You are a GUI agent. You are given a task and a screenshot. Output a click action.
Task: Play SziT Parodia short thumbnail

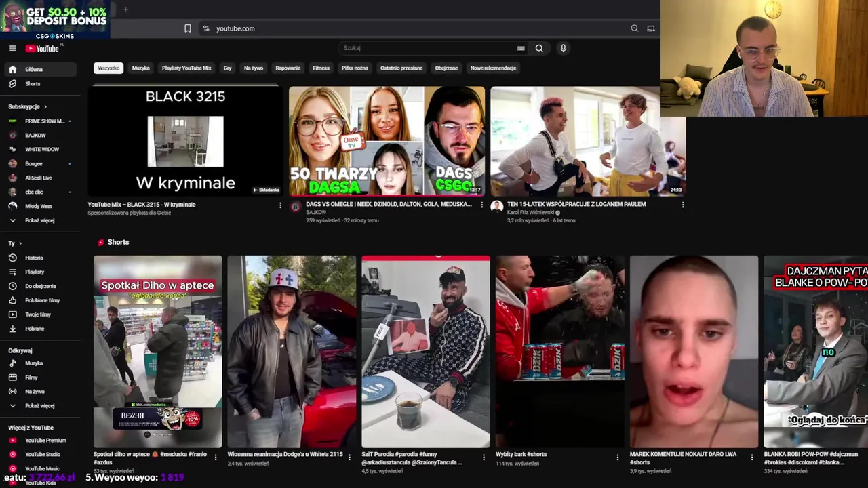pos(426,352)
